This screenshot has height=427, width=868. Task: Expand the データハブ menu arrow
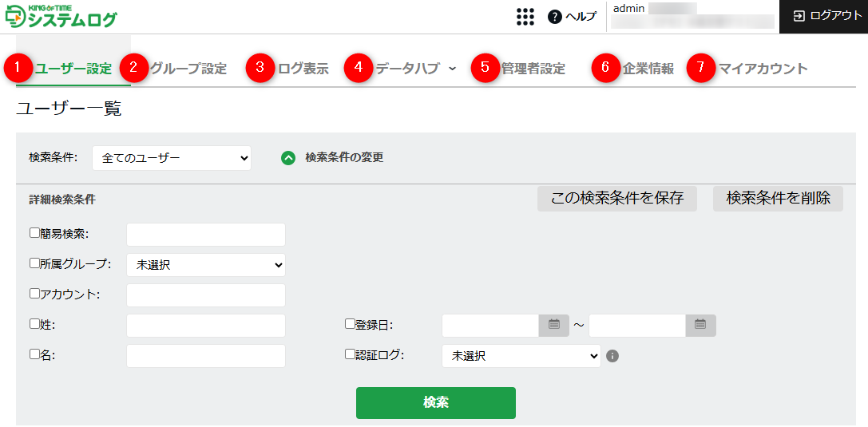tap(452, 69)
